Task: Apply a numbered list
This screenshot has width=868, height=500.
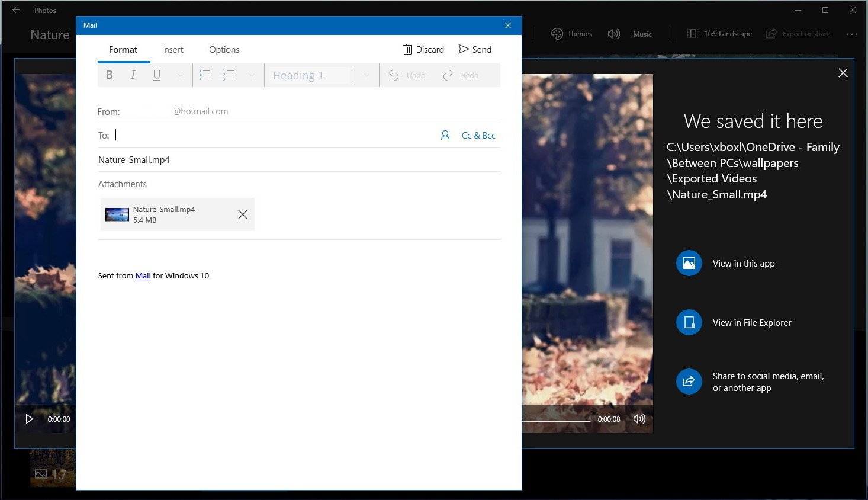Action: pyautogui.click(x=229, y=75)
